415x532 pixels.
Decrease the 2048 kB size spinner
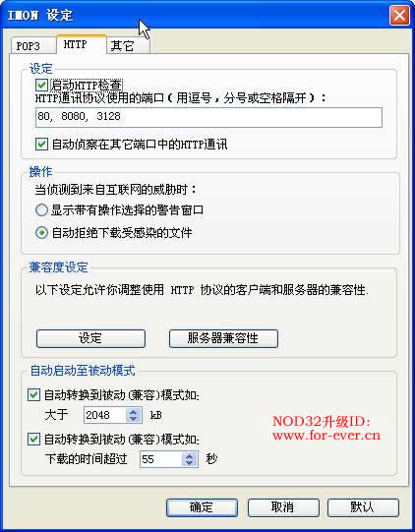[x=134, y=419]
